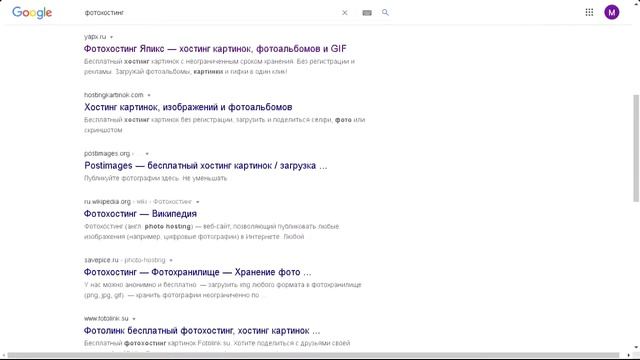The image size is (640, 360).
Task: Expand the dropdown arrow next to www.fotolink.su
Action: (134, 319)
